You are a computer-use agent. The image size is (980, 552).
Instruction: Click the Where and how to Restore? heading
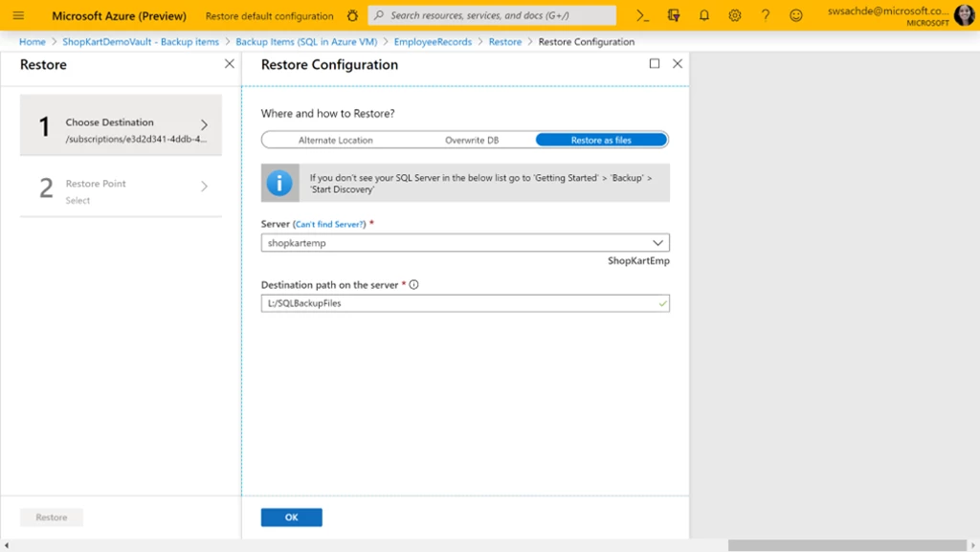(327, 114)
